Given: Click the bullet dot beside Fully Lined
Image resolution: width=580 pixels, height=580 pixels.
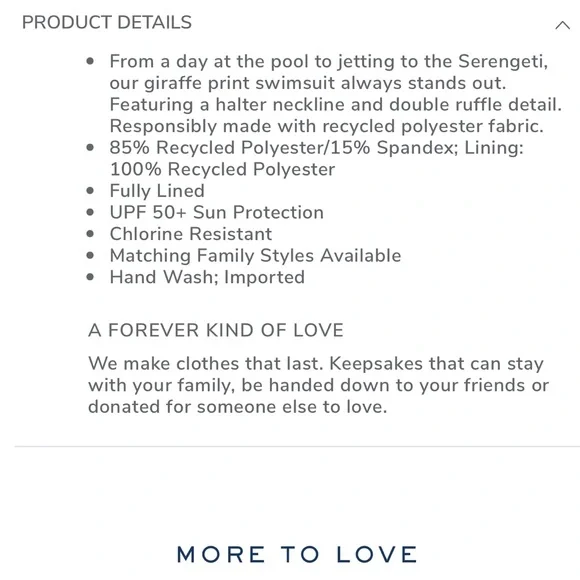Looking at the screenshot, I should point(90,191).
